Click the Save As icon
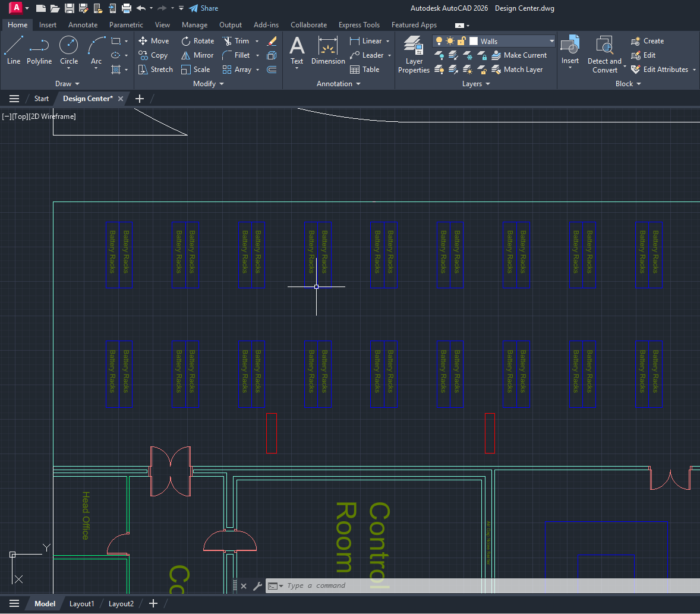Image resolution: width=700 pixels, height=614 pixels. (83, 8)
